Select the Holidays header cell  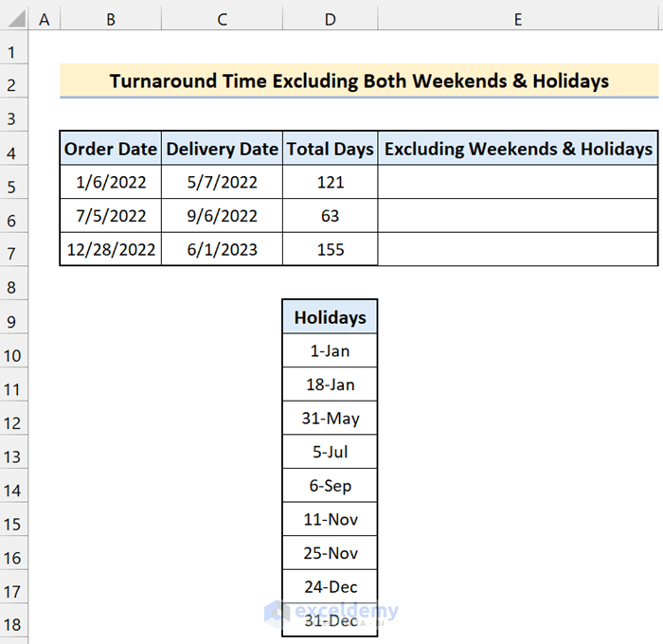pyautogui.click(x=331, y=316)
